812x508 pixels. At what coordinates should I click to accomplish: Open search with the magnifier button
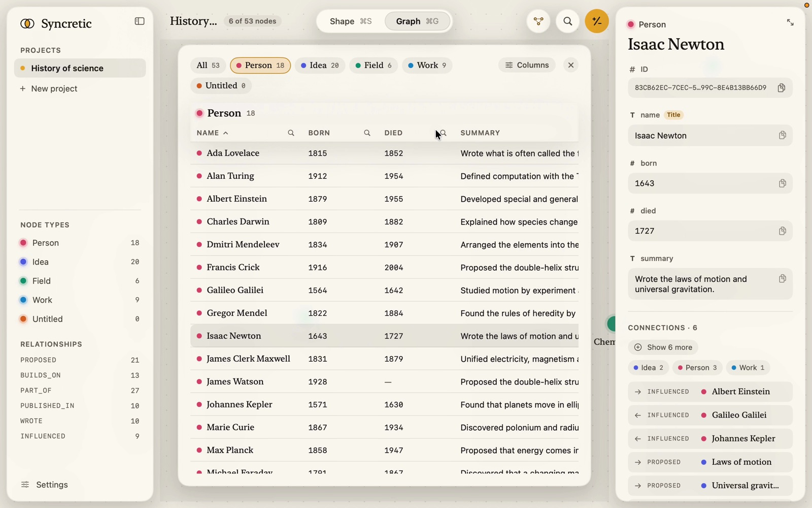pyautogui.click(x=568, y=21)
